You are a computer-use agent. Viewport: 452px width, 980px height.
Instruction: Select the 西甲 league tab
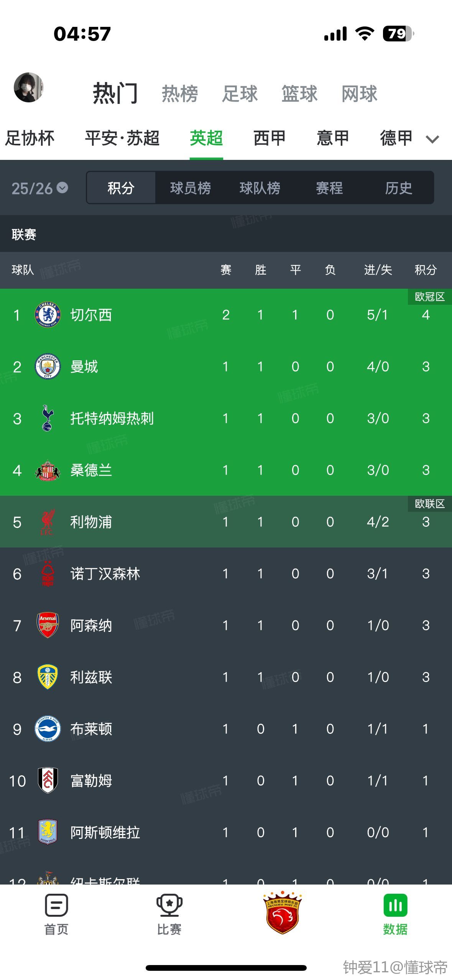click(x=270, y=138)
